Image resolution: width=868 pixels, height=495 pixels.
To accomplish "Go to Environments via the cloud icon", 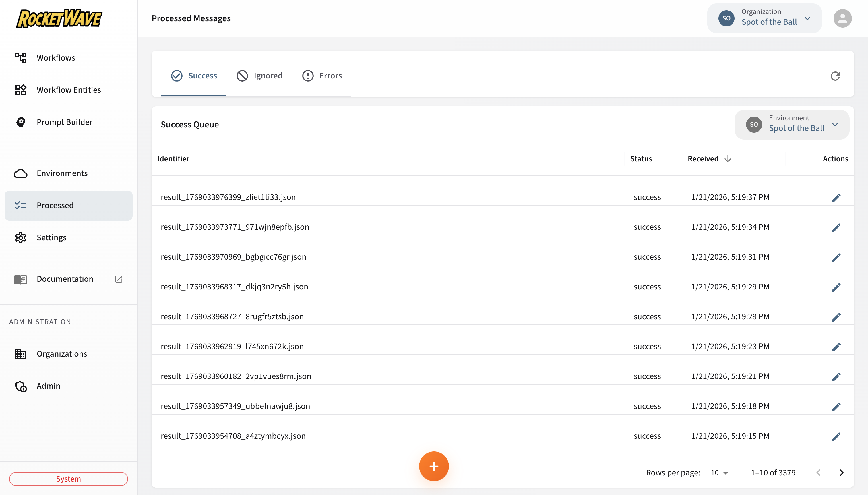I will click(62, 173).
